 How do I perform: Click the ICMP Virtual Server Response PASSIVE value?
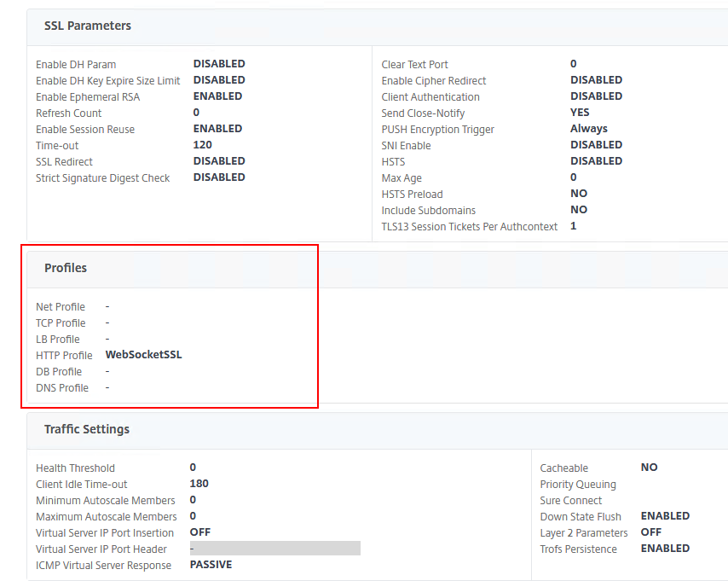click(211, 565)
